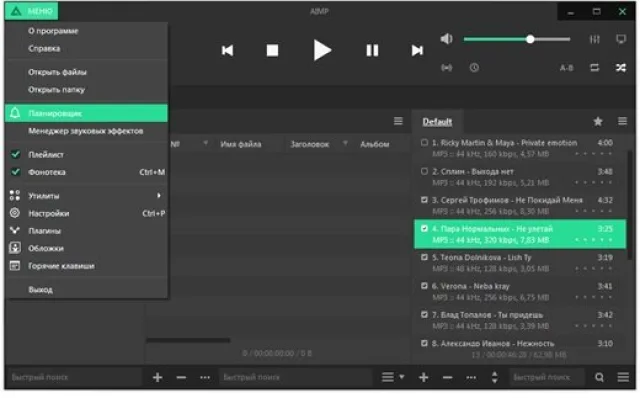640x398 pixels.
Task: Sort by Имя файла column header
Action: coord(240,144)
